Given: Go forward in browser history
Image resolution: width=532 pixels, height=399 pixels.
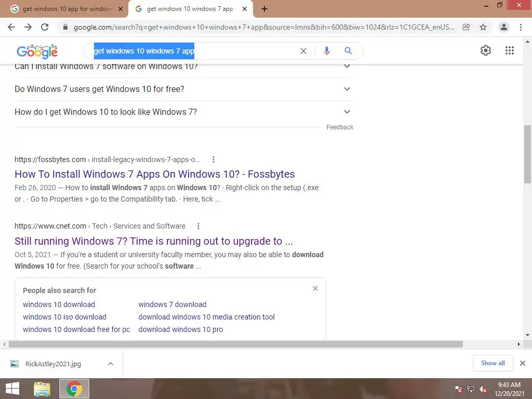Looking at the screenshot, I should (28, 27).
